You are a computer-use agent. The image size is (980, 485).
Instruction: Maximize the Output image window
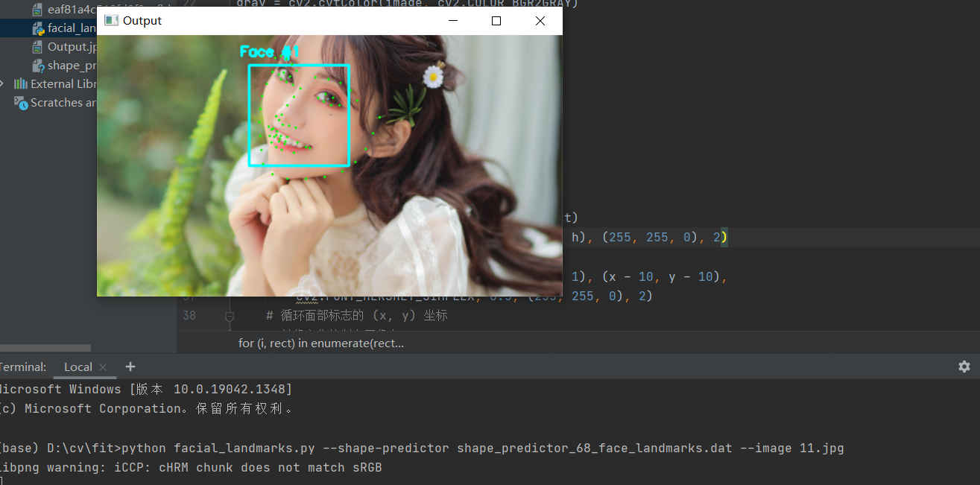(x=496, y=21)
